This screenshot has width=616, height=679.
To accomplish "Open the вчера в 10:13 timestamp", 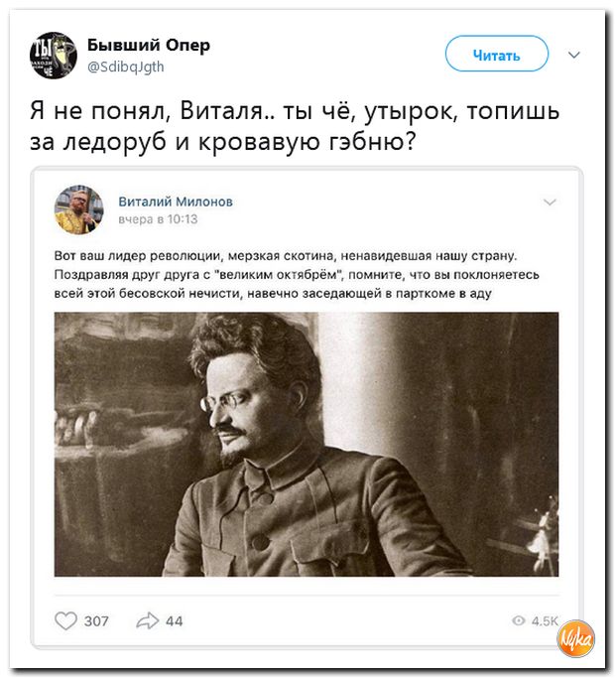I will coord(158,219).
